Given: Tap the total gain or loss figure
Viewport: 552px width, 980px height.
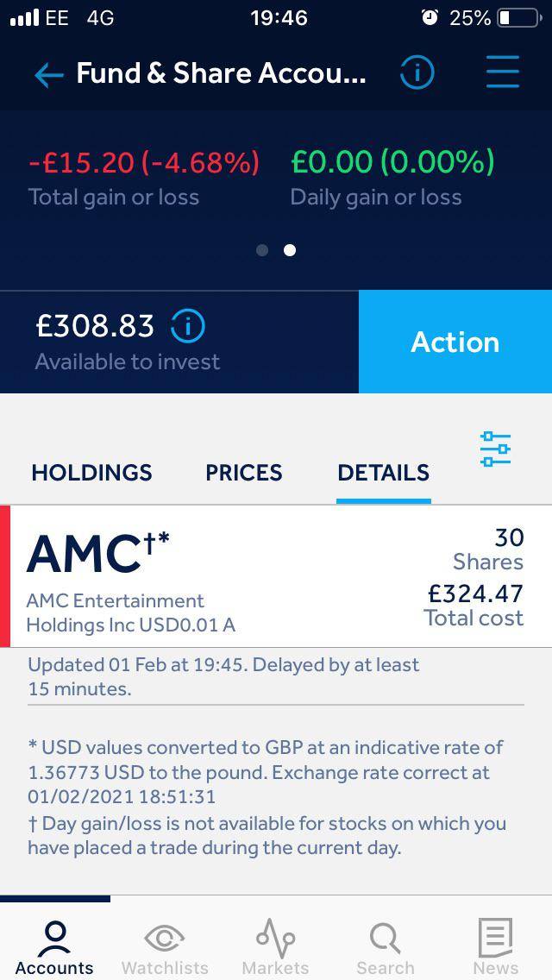Looking at the screenshot, I should click(x=143, y=162).
